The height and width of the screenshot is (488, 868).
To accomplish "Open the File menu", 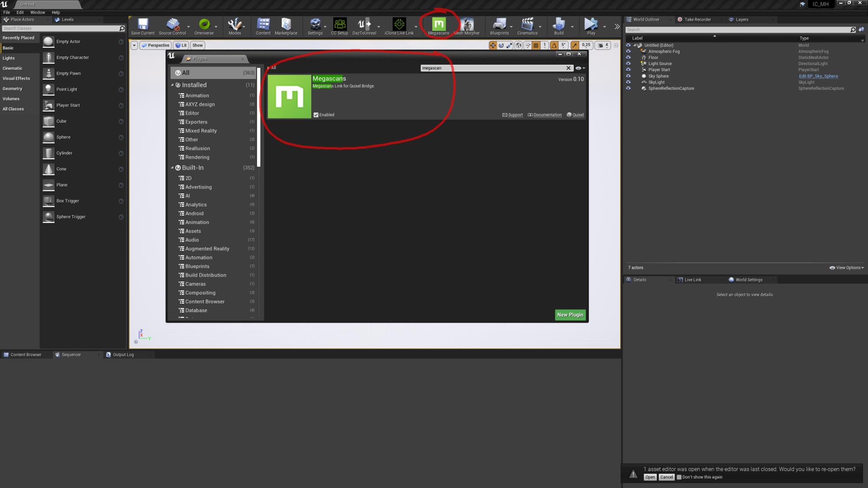I will (7, 12).
